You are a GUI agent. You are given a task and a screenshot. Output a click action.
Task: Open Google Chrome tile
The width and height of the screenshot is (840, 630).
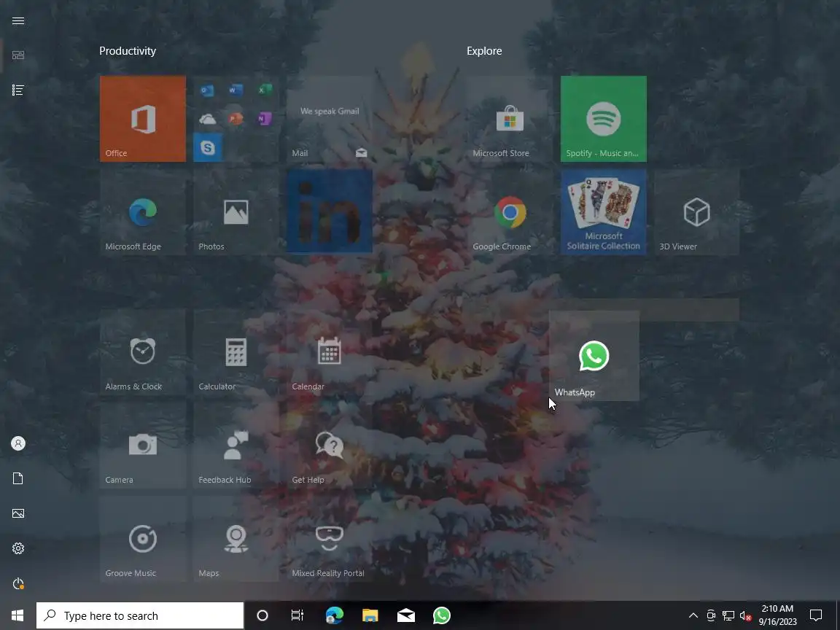pos(510,212)
